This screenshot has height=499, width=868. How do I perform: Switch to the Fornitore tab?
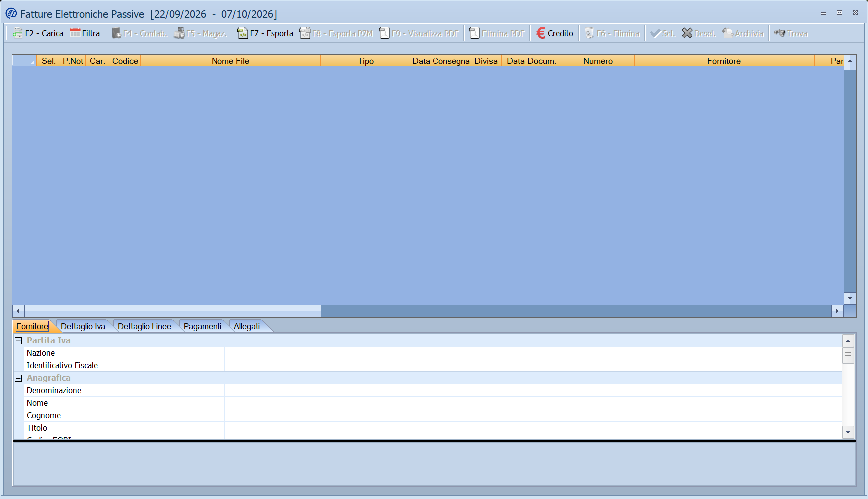click(32, 326)
